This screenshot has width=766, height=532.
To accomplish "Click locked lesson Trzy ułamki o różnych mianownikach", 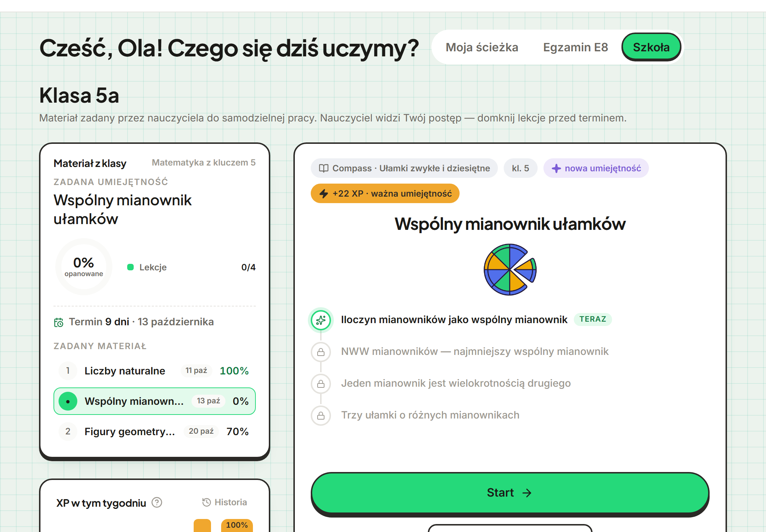I will [430, 415].
